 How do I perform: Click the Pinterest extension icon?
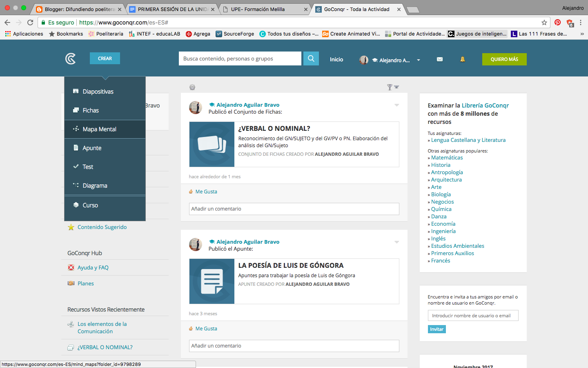click(x=558, y=22)
